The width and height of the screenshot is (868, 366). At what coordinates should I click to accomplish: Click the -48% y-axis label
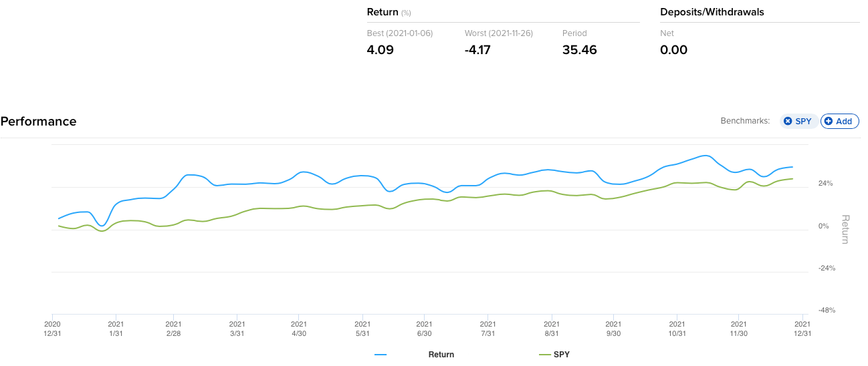coord(826,311)
